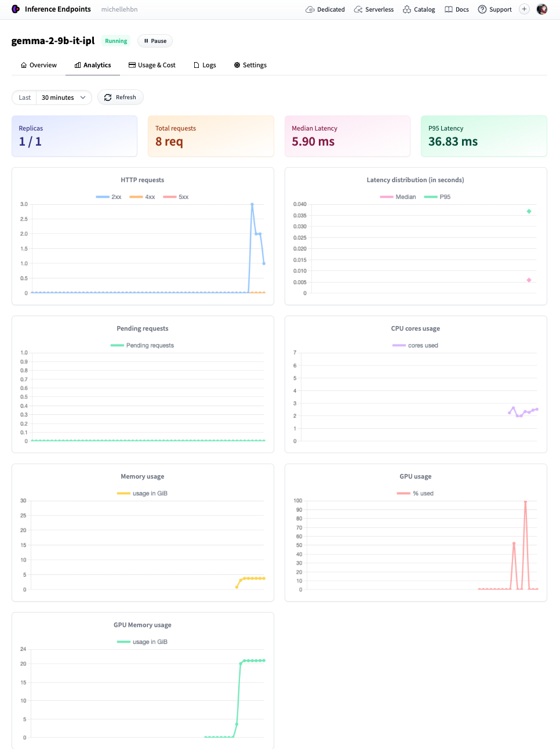560x749 pixels.
Task: Click the P95 Latency 36.83 ms card
Action: (484, 136)
